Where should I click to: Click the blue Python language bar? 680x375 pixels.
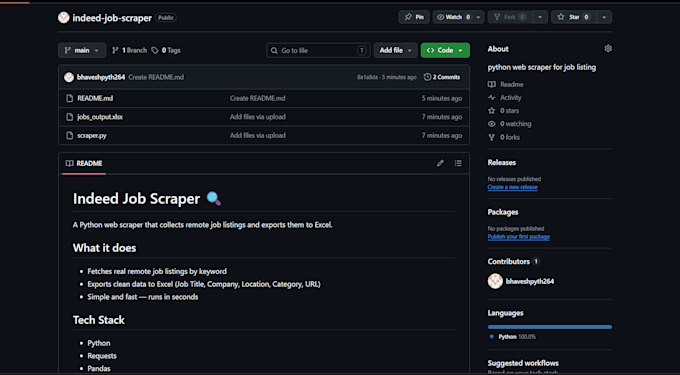(550, 327)
